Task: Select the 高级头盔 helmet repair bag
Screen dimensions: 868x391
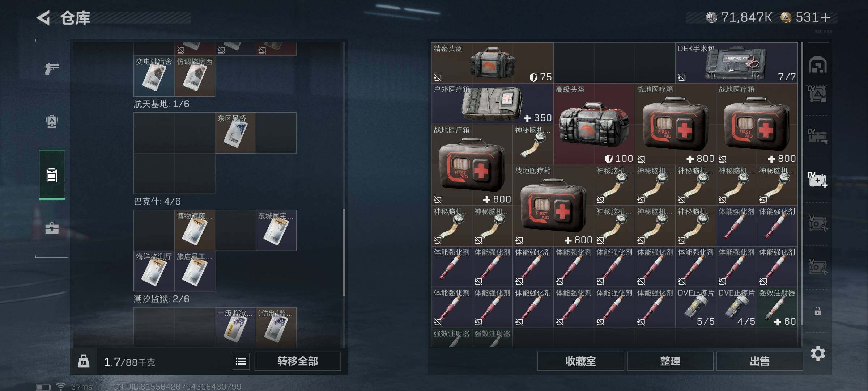Action: pos(594,124)
